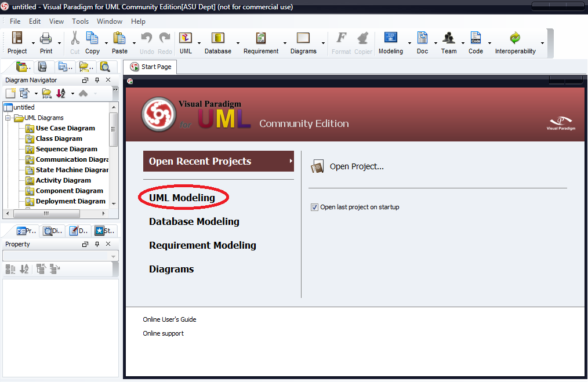Click the Print toolbar icon
This screenshot has height=382, width=588.
pyautogui.click(x=46, y=38)
